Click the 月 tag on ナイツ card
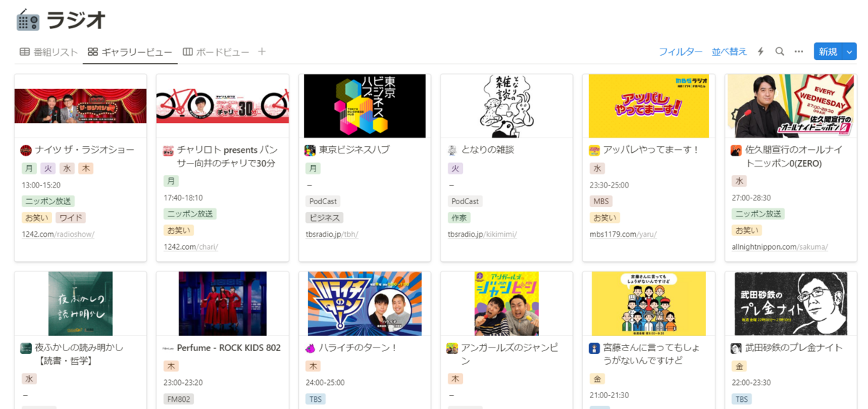This screenshot has height=409, width=868. click(x=29, y=169)
